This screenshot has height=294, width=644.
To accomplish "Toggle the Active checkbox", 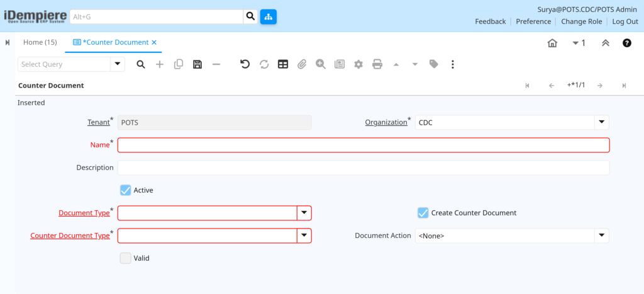I will point(126,190).
